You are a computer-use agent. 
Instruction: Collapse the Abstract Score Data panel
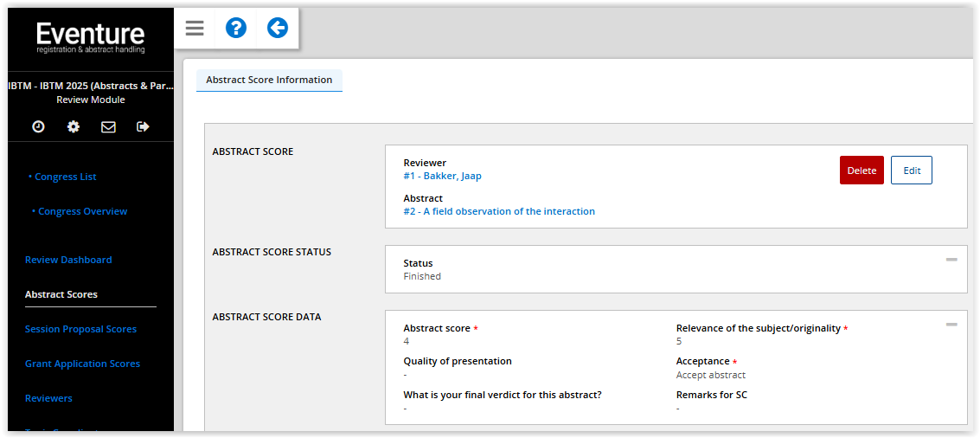[x=951, y=325]
